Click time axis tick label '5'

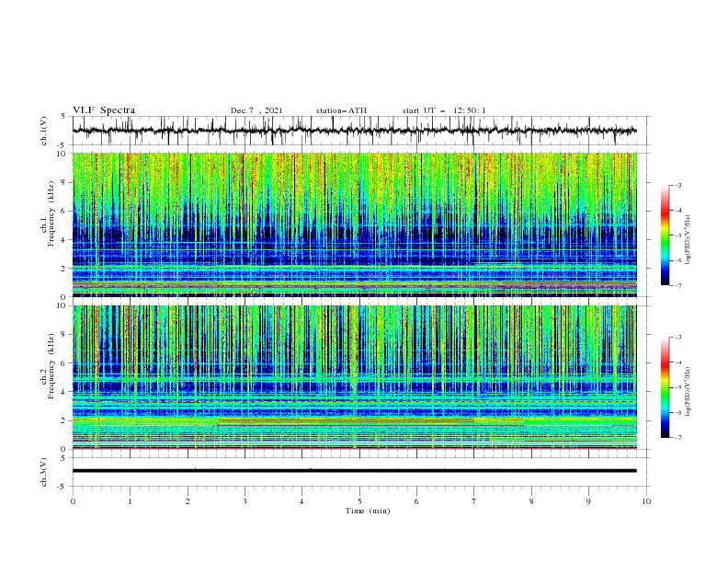point(359,501)
